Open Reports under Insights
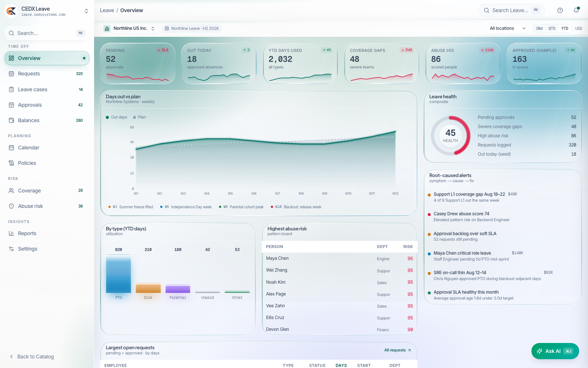The width and height of the screenshot is (588, 368). pos(47,233)
